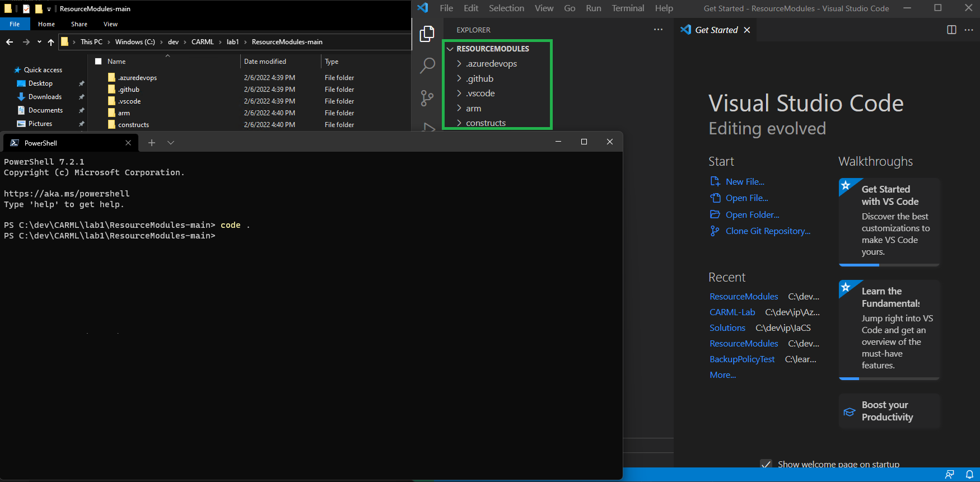
Task: Open Explorer panel Views and More Actions ellipsis
Action: 658,30
